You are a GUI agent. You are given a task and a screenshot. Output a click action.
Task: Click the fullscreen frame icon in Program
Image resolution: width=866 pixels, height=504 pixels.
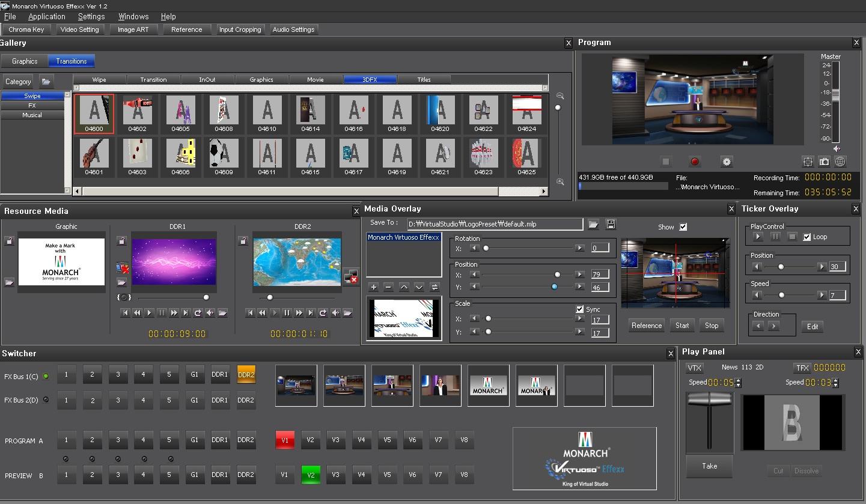point(808,162)
